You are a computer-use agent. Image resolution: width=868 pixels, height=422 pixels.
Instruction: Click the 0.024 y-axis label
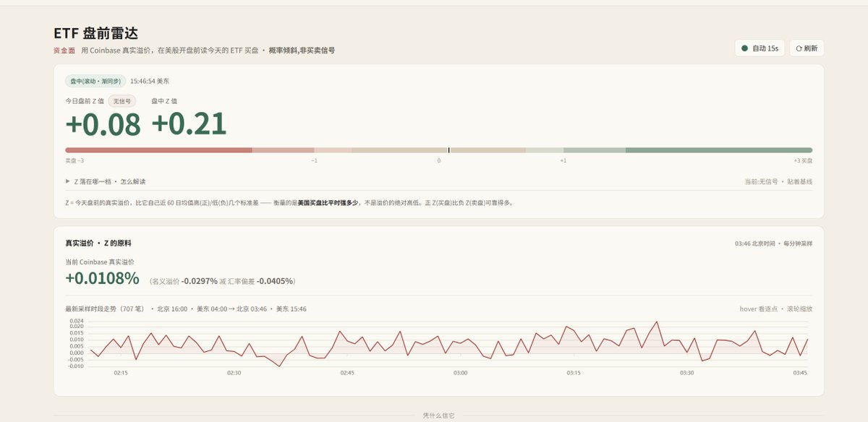click(x=77, y=321)
